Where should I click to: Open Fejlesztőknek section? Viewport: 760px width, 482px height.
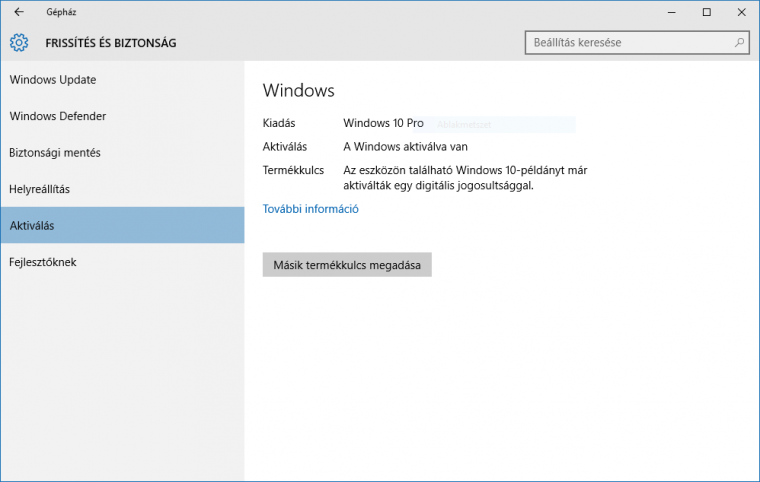click(122, 262)
